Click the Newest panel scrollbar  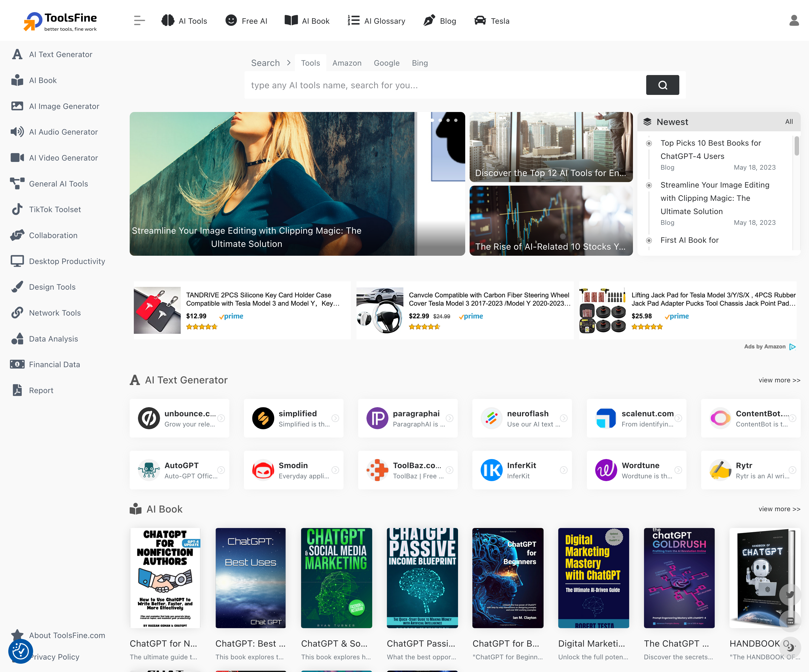tap(796, 146)
